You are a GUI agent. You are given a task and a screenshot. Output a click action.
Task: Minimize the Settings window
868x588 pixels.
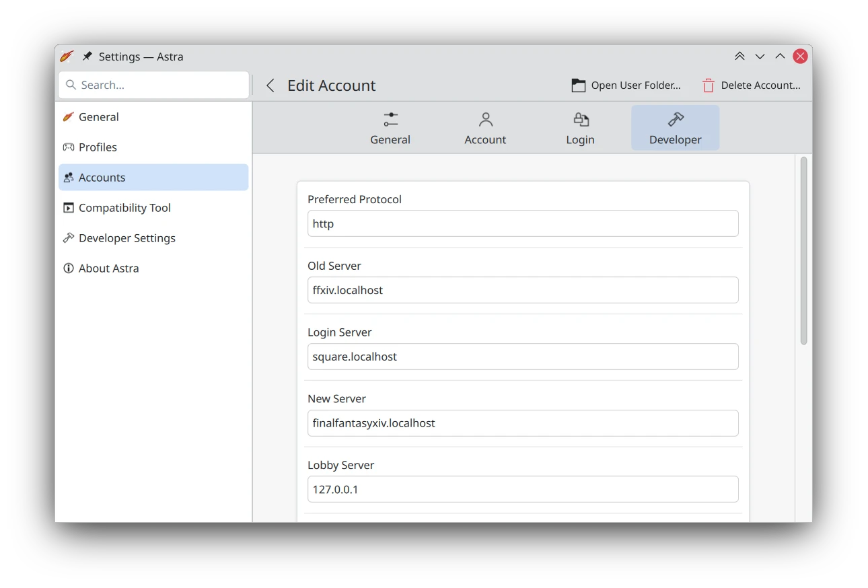(760, 57)
